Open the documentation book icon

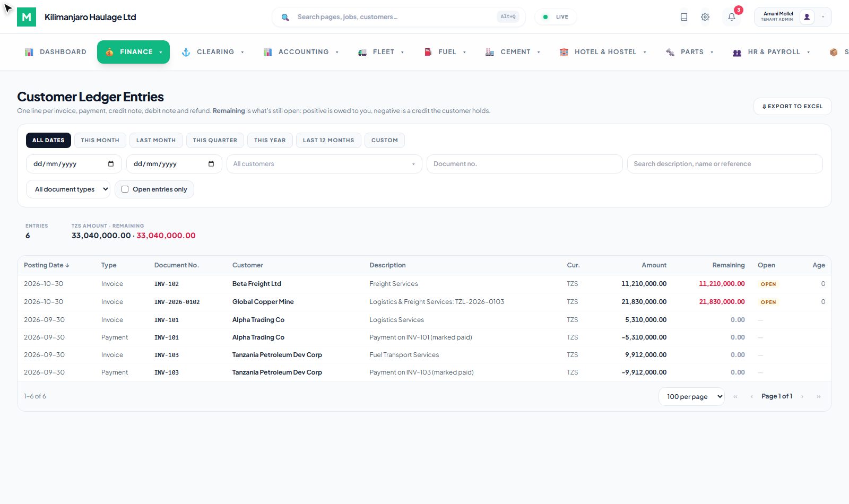684,17
